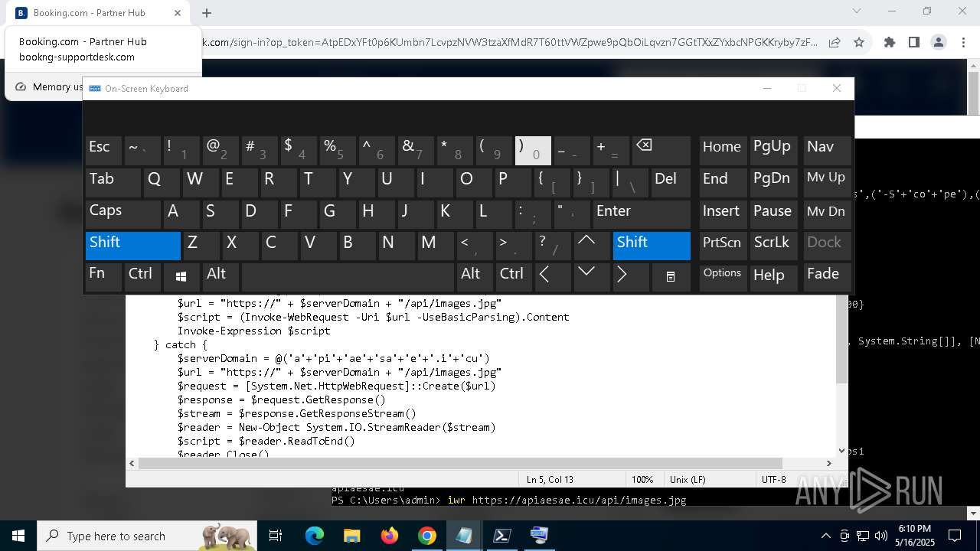The width and height of the screenshot is (980, 551).
Task: Tap the Home key
Action: pos(723,151)
